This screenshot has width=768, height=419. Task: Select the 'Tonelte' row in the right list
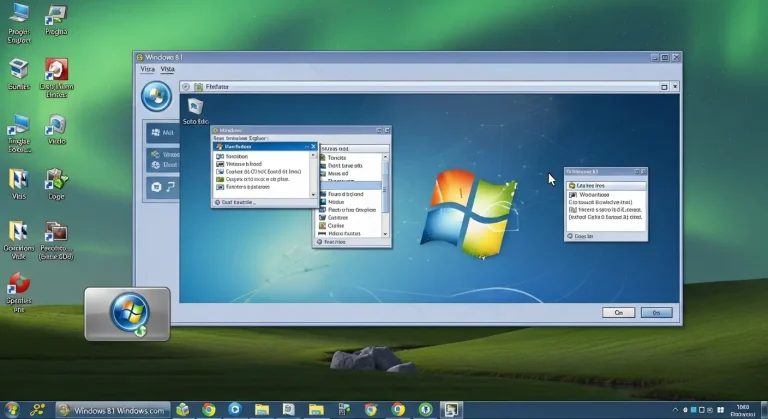pyautogui.click(x=351, y=158)
